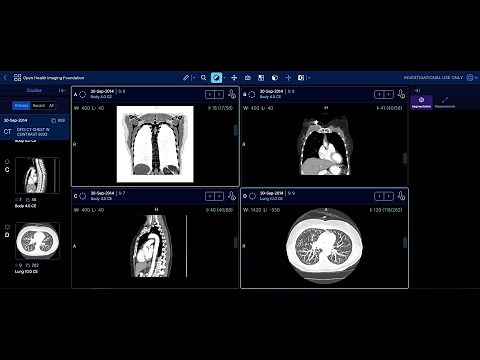
Task: Click the scroll handle of viewport A
Action: coord(236,130)
